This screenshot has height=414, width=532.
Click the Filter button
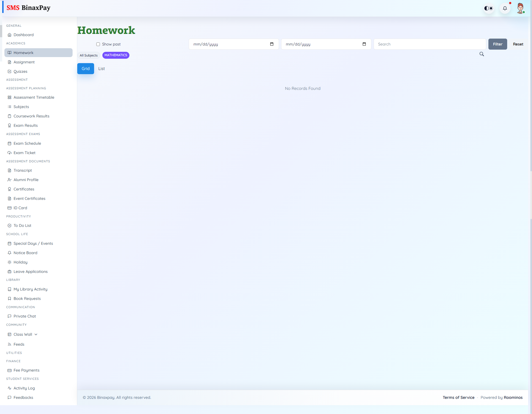pyautogui.click(x=498, y=44)
